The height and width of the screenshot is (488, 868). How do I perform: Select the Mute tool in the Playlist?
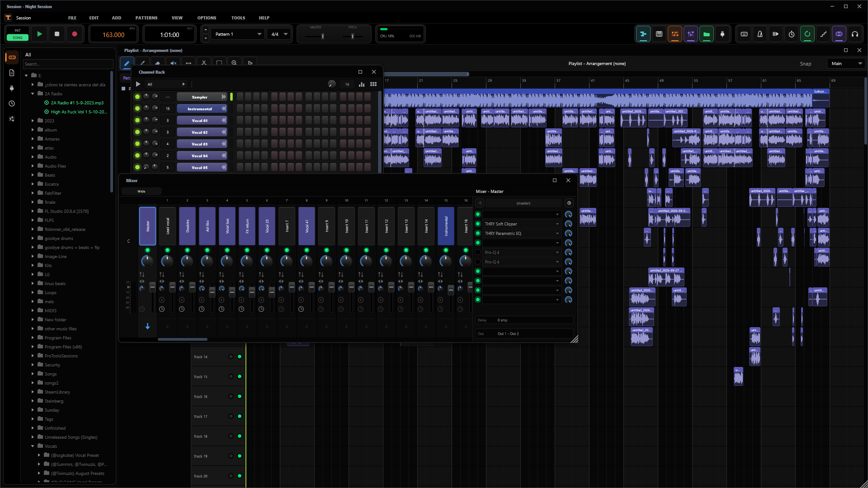[173, 63]
